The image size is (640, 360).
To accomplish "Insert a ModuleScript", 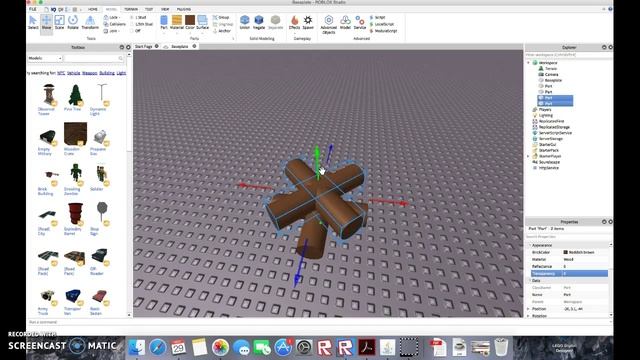I will [383, 31].
